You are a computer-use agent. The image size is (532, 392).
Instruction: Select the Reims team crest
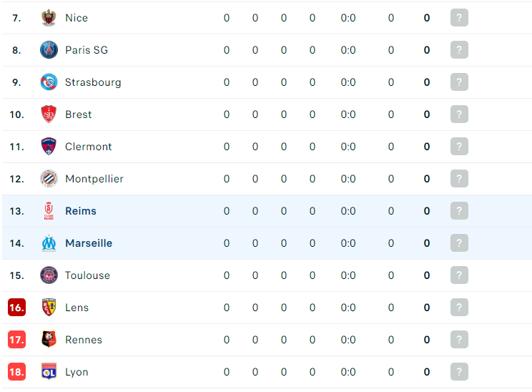click(49, 211)
